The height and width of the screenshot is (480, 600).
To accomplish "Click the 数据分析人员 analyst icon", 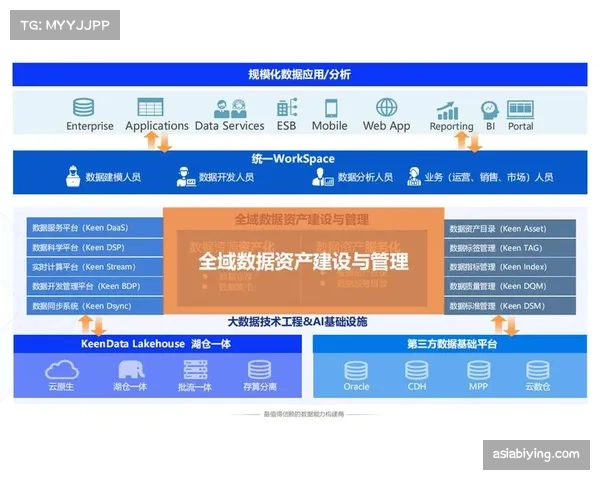I will (322, 177).
